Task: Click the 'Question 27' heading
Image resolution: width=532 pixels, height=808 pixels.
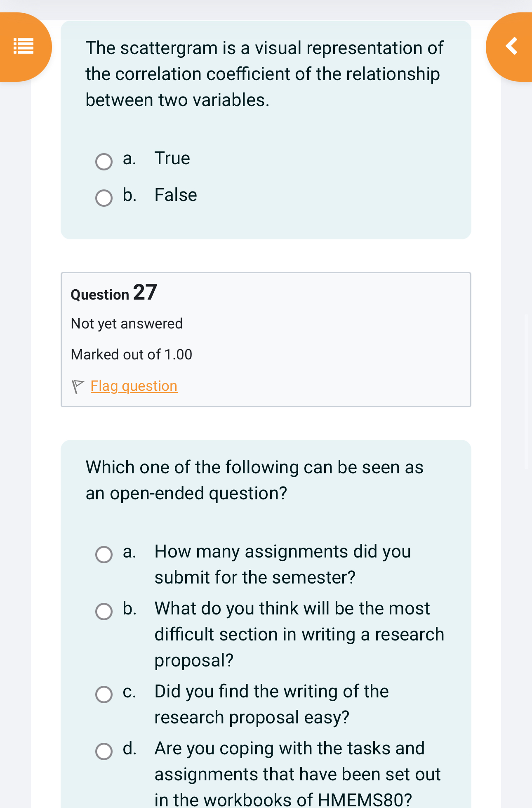Action: point(114,293)
